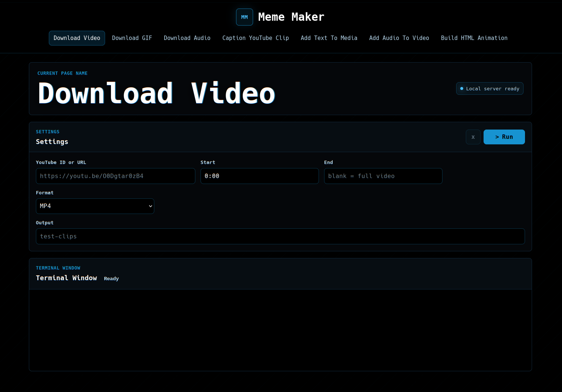Click the End time field
This screenshot has width=562, height=392.
tap(383, 176)
